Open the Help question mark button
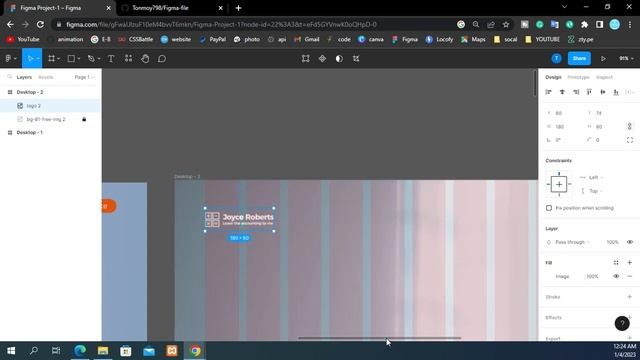Viewport: 640px width, 360px height. click(x=622, y=324)
